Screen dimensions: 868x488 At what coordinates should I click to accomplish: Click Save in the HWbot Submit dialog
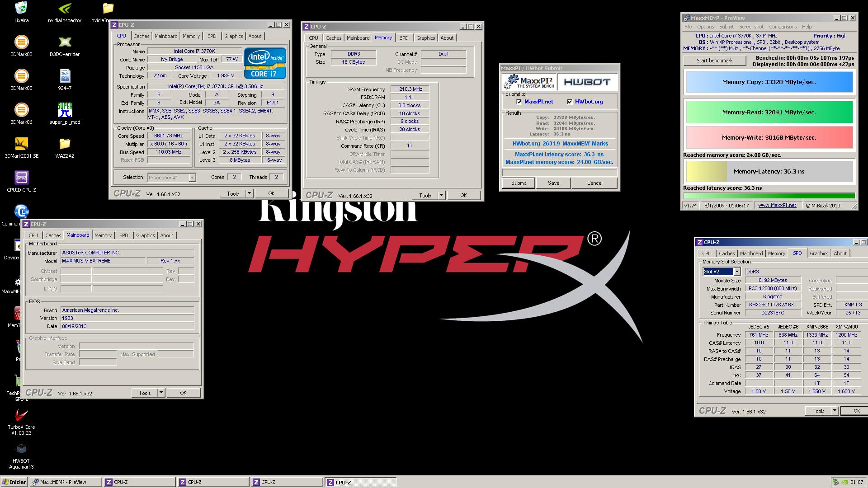pos(553,183)
